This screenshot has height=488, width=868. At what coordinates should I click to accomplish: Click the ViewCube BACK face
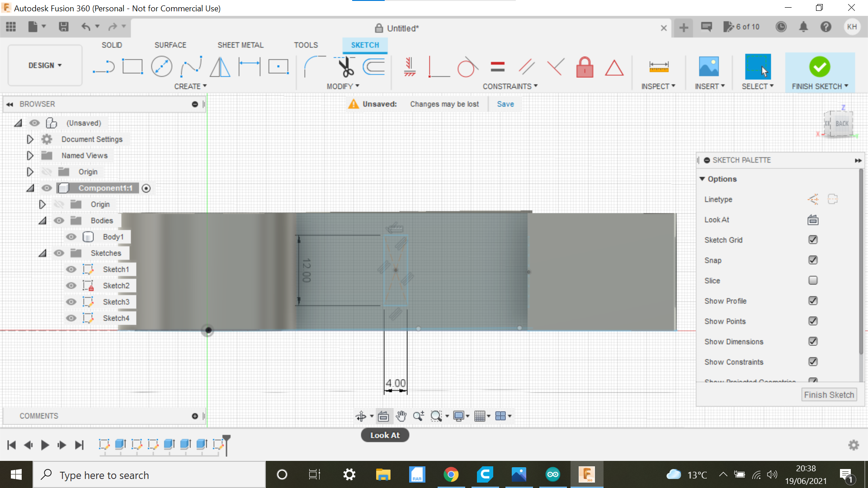[842, 123]
